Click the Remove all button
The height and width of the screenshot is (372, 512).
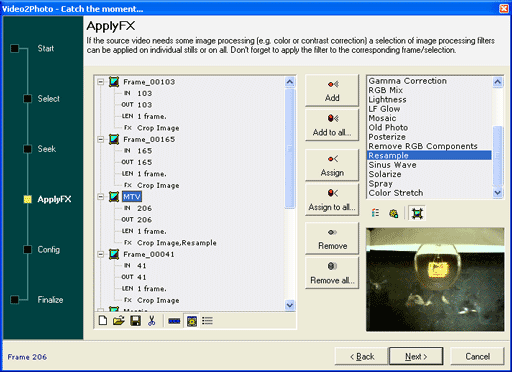(x=332, y=273)
